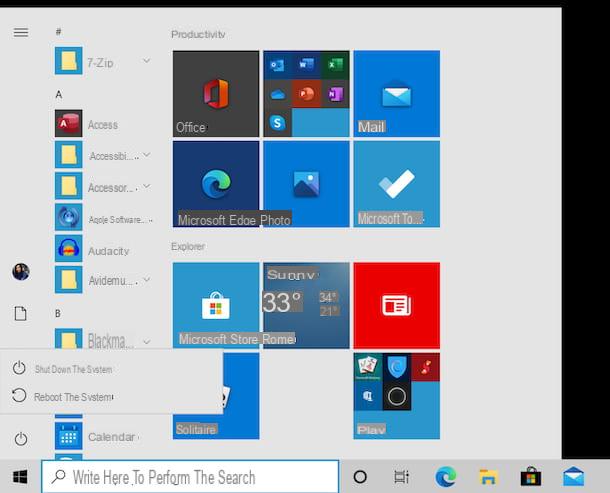Viewport: 610px width, 493px height.
Task: Open Task View on the taskbar
Action: coord(401,476)
